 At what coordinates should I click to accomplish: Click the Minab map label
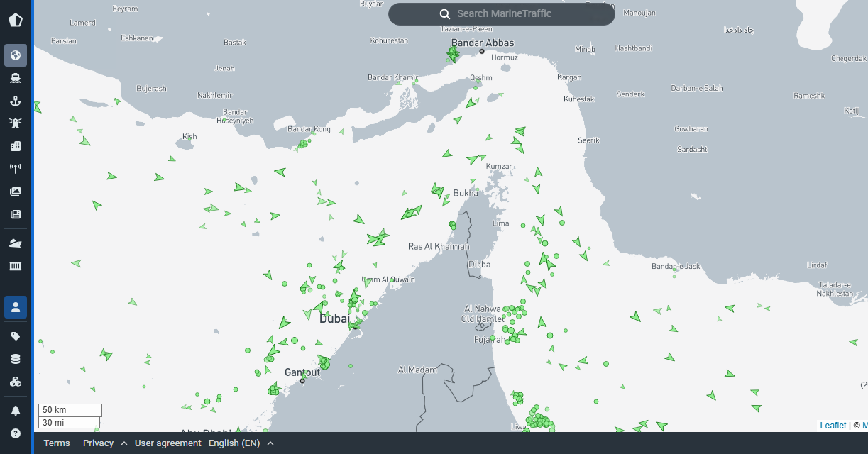pyautogui.click(x=585, y=49)
